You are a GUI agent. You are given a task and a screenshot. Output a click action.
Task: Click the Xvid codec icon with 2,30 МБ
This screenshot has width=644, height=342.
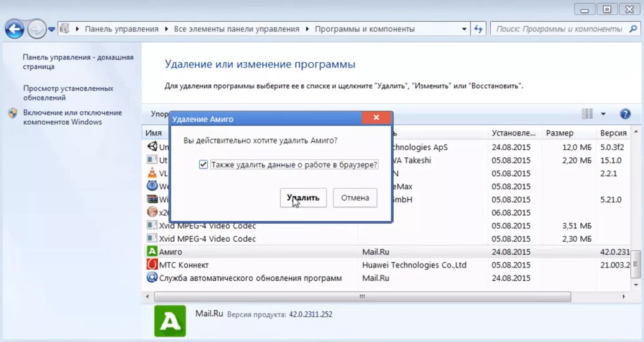[152, 238]
